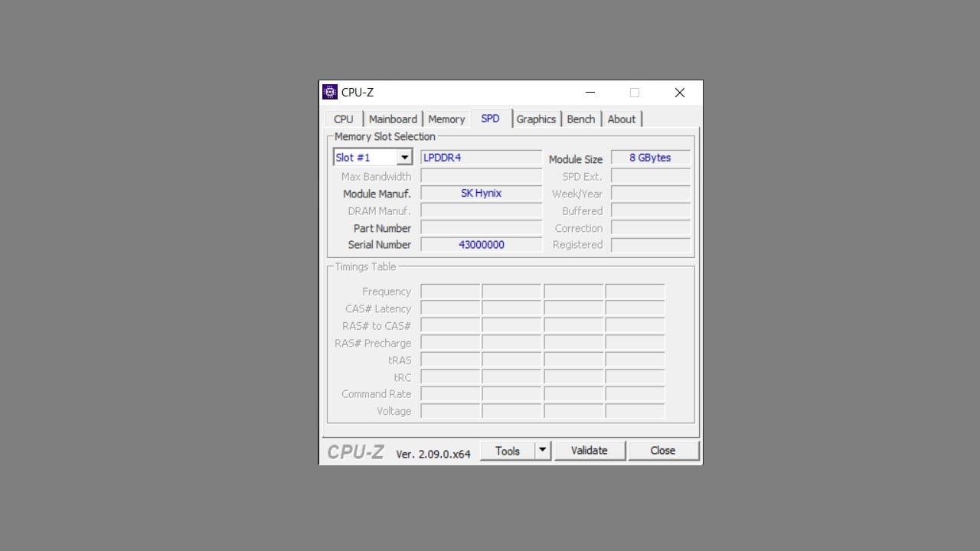Viewport: 980px width, 551px height.
Task: Select the SK Hynix module manufacturer field
Action: coord(481,193)
